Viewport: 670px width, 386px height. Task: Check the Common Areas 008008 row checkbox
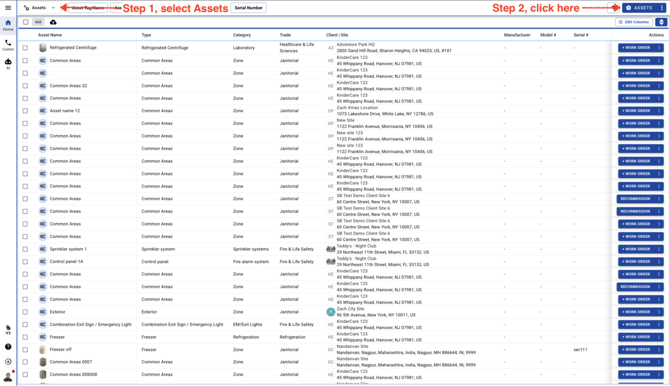[25, 374]
